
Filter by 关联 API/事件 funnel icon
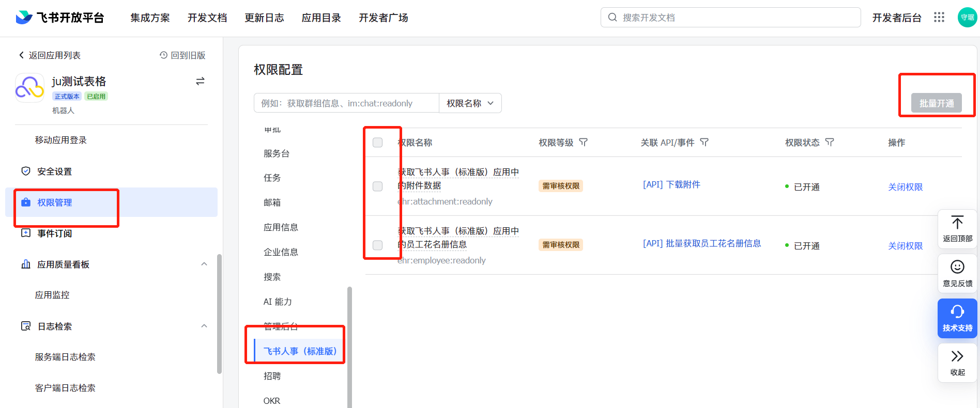click(704, 142)
